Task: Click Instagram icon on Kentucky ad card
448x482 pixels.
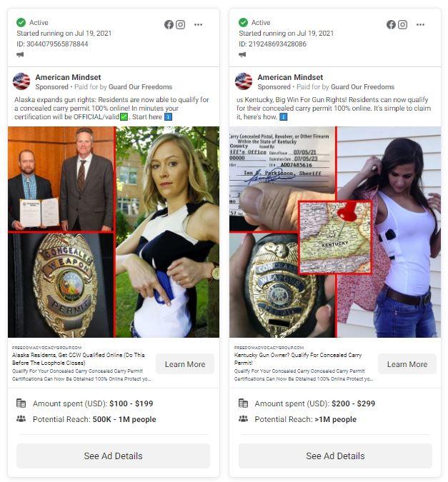Action: [402, 24]
